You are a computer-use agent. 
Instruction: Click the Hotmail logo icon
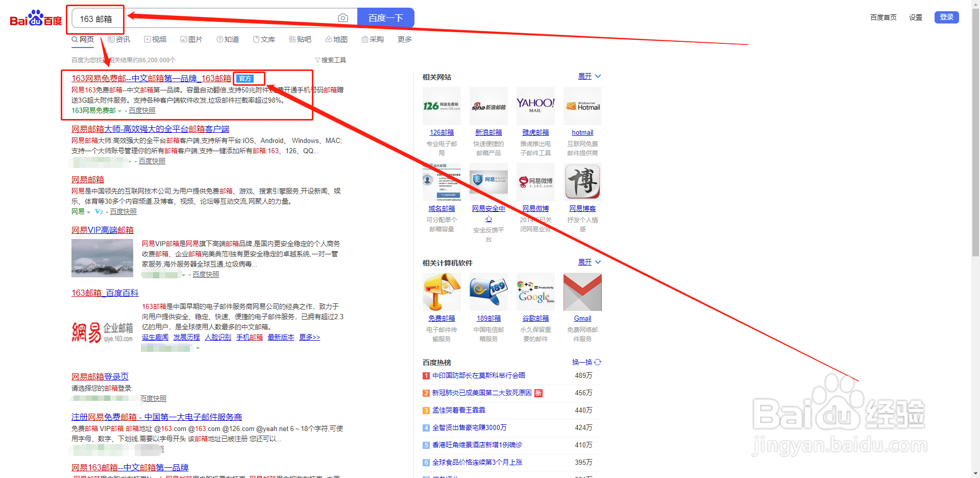(582, 106)
